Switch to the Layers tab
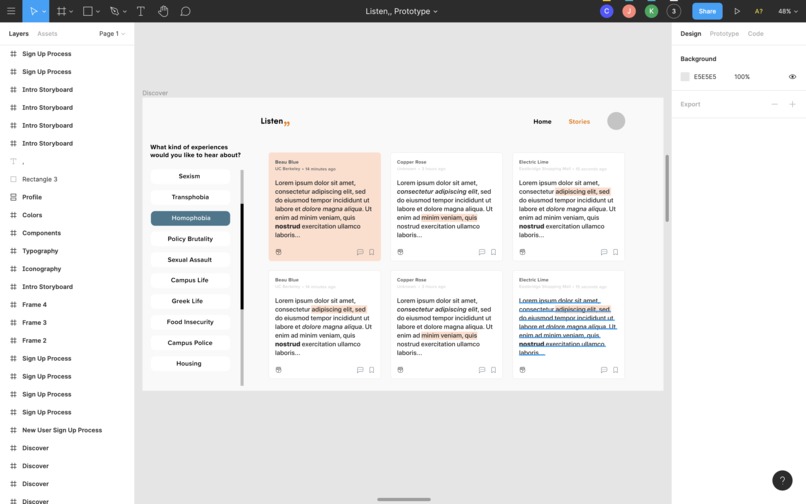806x504 pixels. pos(19,33)
